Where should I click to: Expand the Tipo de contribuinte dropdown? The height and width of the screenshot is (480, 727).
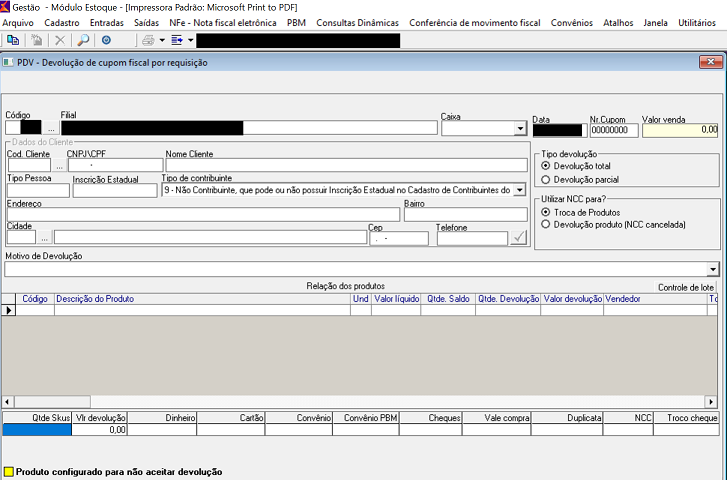pos(520,190)
